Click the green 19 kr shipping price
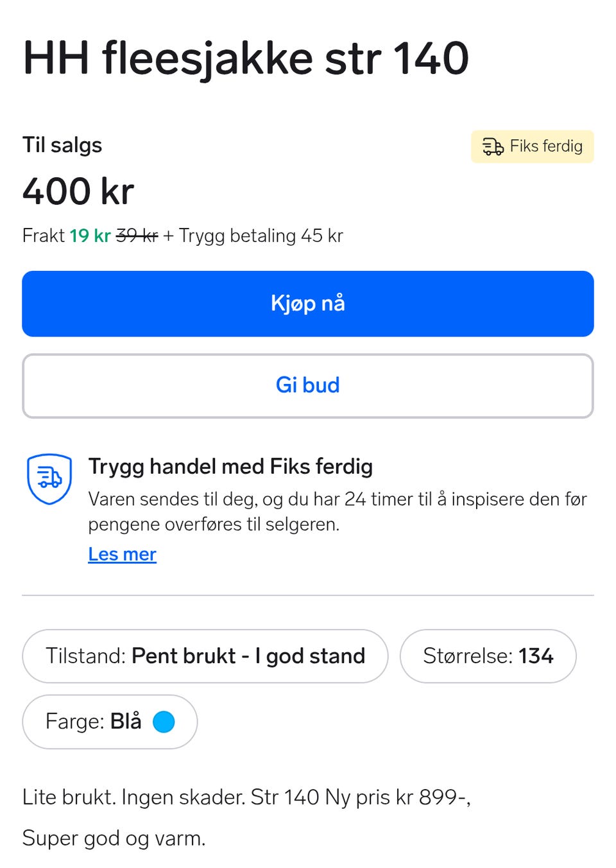The height and width of the screenshot is (868, 616). 90,236
